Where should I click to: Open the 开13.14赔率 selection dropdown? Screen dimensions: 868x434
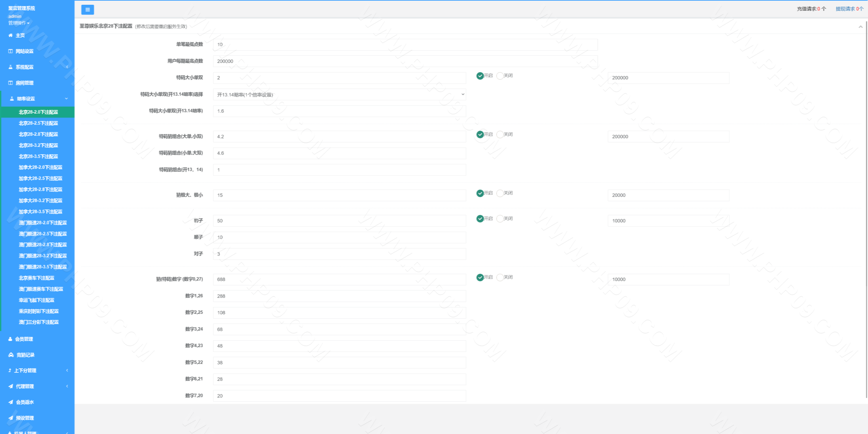click(x=339, y=94)
